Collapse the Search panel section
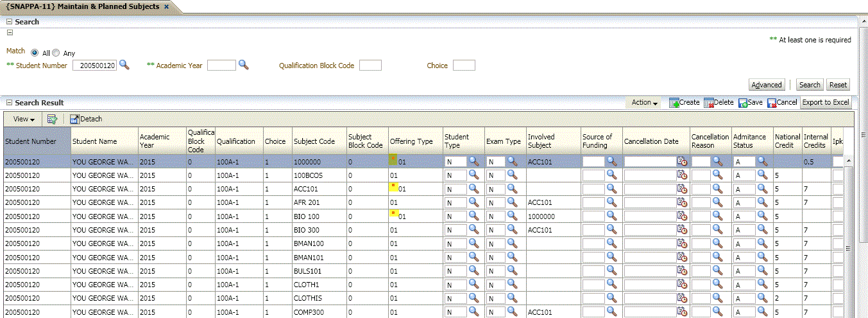 [x=10, y=22]
